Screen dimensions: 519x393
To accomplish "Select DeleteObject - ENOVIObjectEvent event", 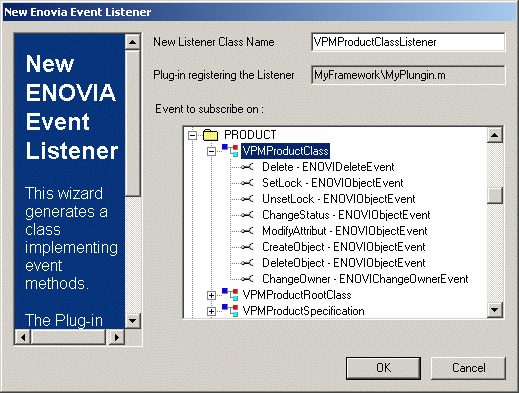I will tap(344, 263).
